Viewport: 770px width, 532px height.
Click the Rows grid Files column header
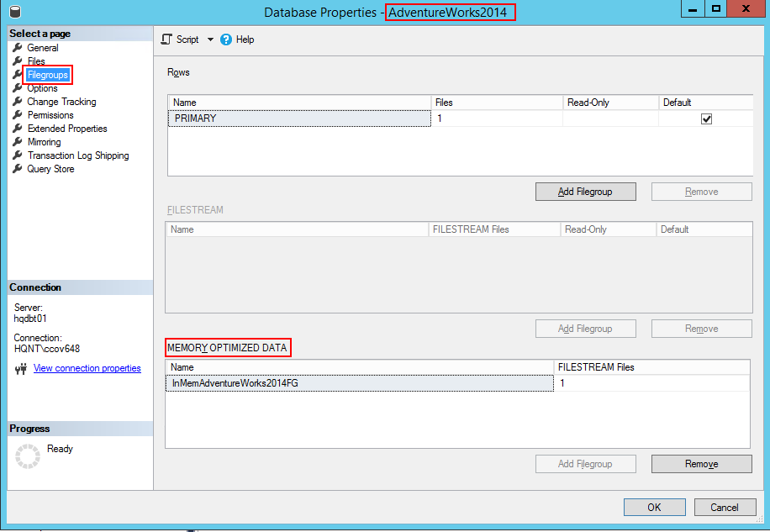click(497, 103)
